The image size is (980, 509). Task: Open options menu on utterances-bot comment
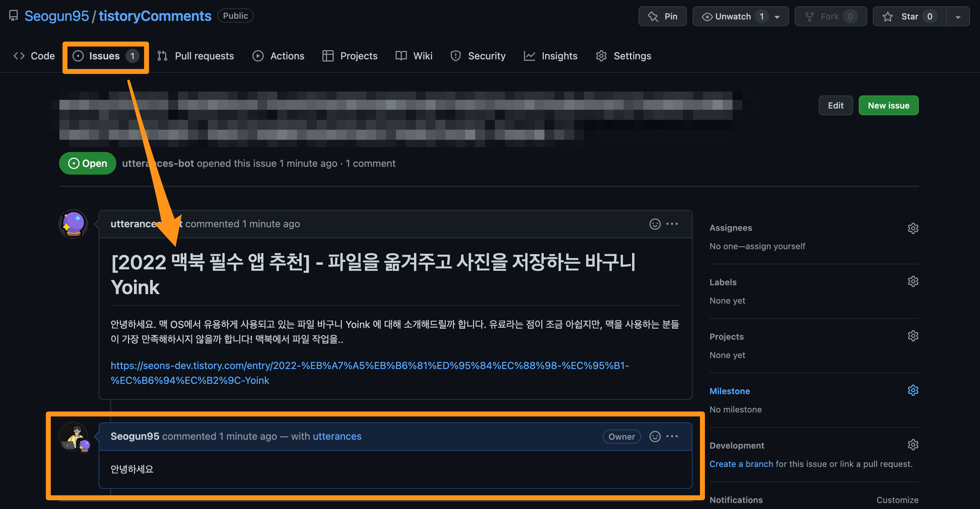pos(672,224)
